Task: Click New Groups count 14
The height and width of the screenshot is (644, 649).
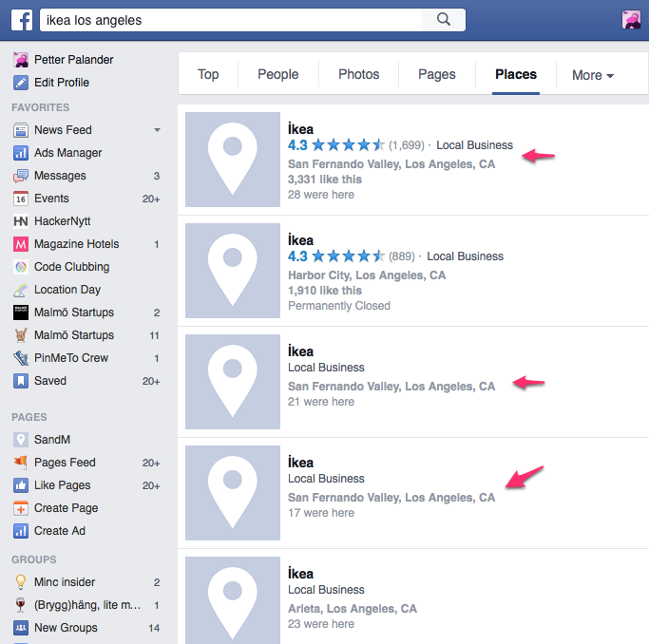Action: pyautogui.click(x=154, y=628)
